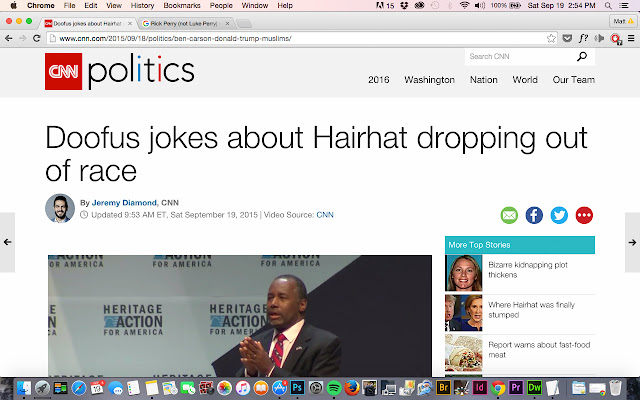Open Spotify in the dock
Viewport: 640px width, 400px height.
pyautogui.click(x=334, y=388)
